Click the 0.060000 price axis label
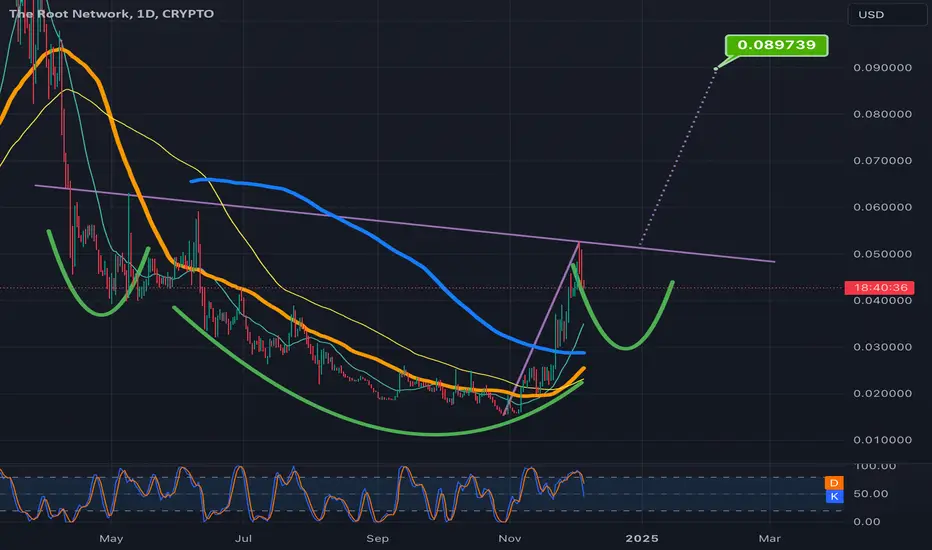 coord(882,207)
